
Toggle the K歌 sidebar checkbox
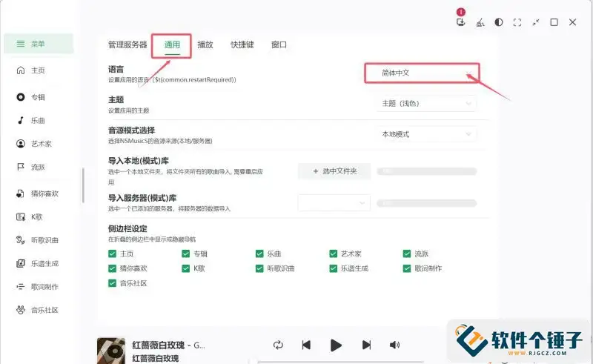186,268
